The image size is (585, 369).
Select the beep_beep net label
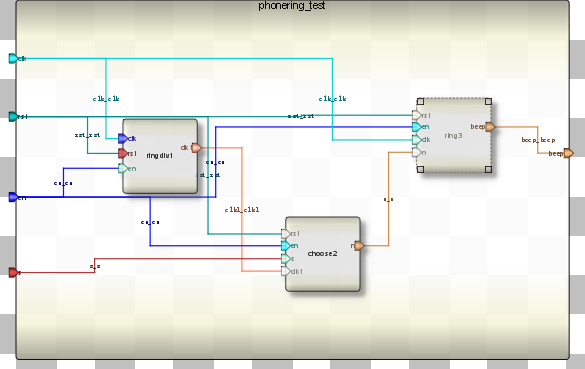538,140
